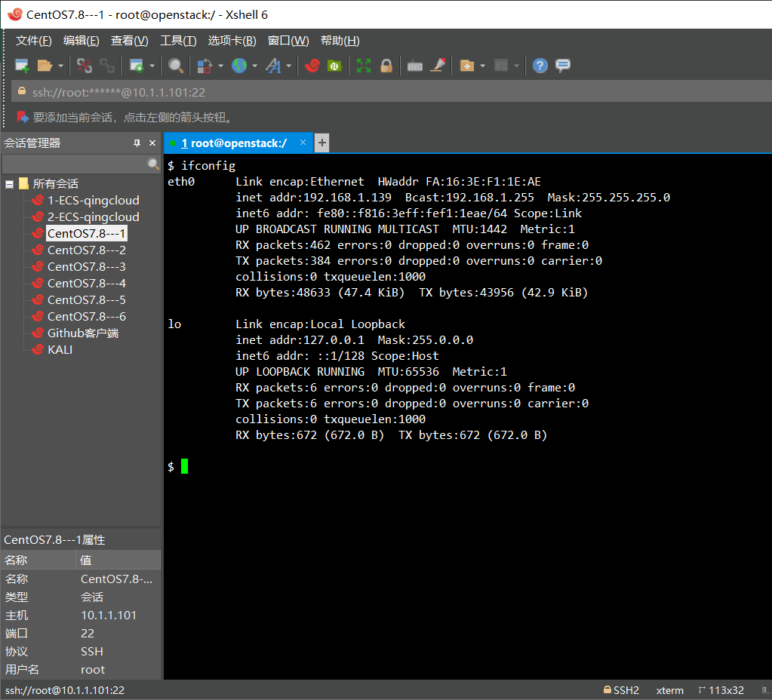The width and height of the screenshot is (772, 700).
Task: Open the virtual keyboard icon
Action: (x=414, y=66)
